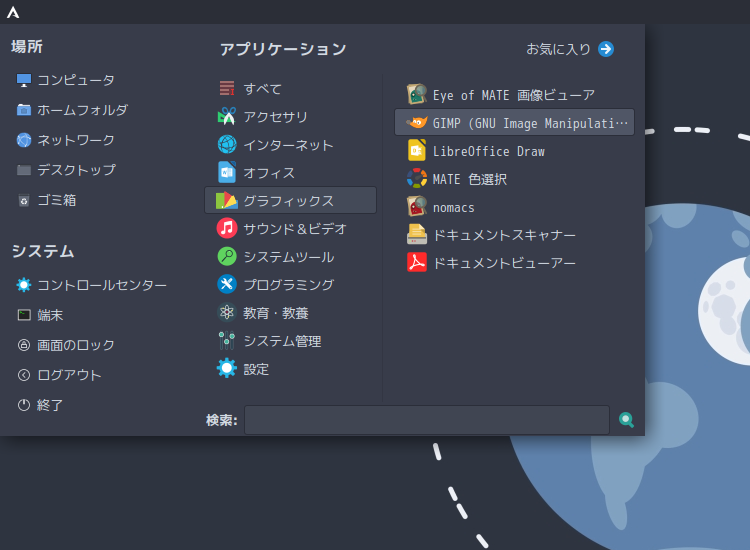Click the ドキュメントビューアー label
The image size is (750, 550).
504,264
